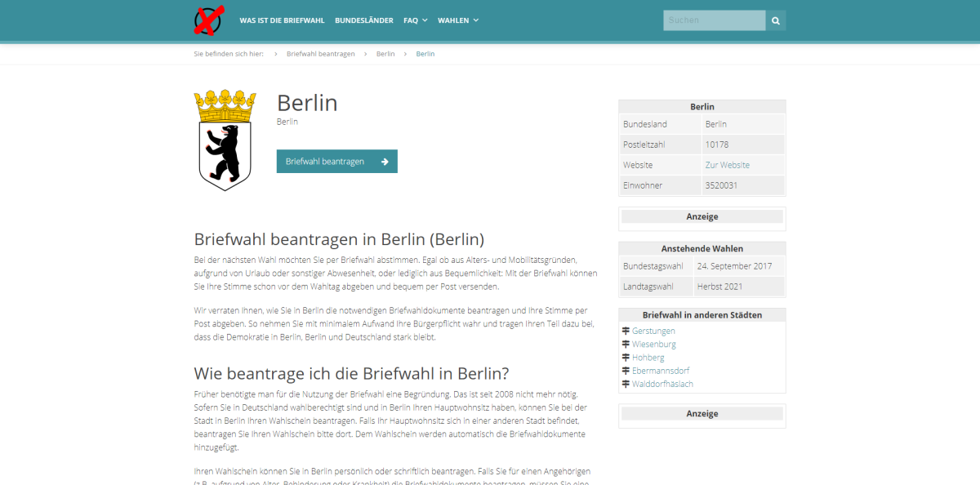This screenshot has height=485, width=980.
Task: Click the Anstehende Wahlen table header
Action: coord(702,248)
